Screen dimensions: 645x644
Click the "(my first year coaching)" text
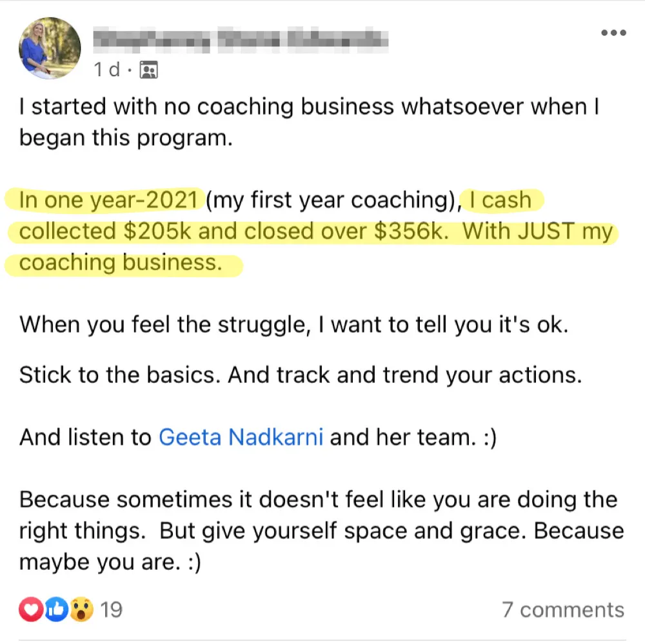(x=332, y=200)
